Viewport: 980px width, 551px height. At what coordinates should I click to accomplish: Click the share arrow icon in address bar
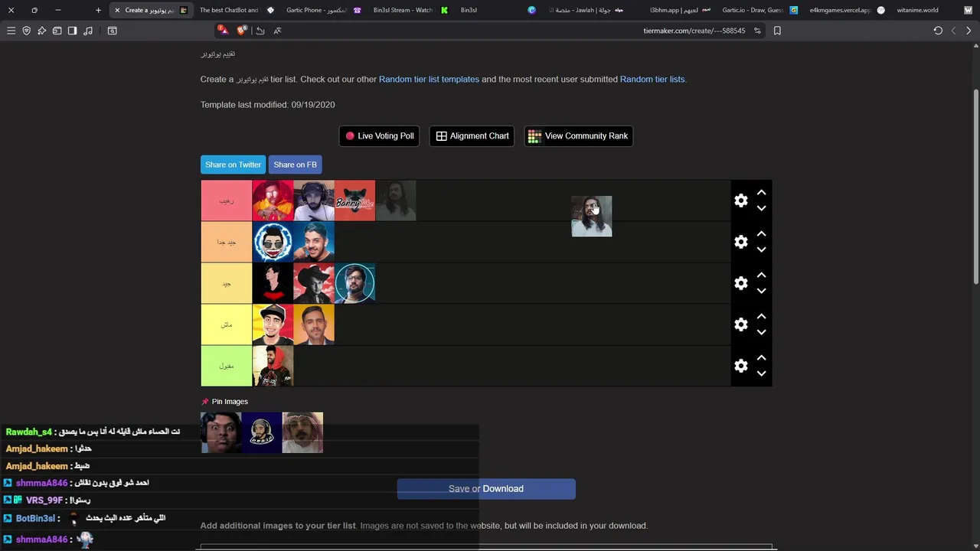260,31
